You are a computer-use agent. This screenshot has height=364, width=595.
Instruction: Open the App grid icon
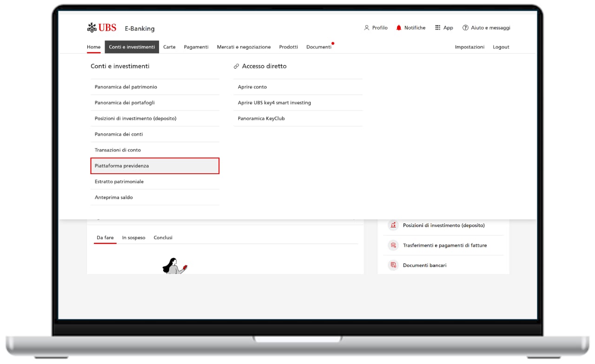(437, 28)
